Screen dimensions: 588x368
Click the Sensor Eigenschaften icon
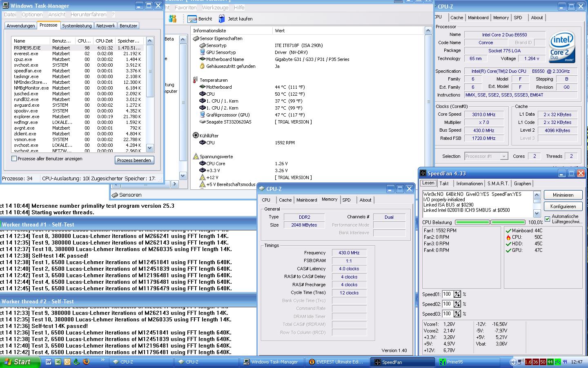pos(196,38)
